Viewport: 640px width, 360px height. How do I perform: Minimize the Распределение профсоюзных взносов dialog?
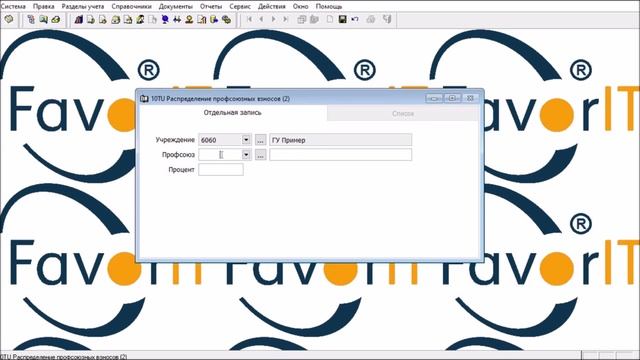(434, 98)
